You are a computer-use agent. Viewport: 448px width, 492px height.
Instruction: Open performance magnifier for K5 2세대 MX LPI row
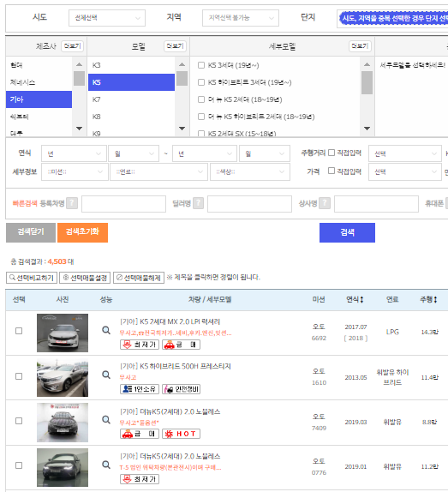[106, 330]
